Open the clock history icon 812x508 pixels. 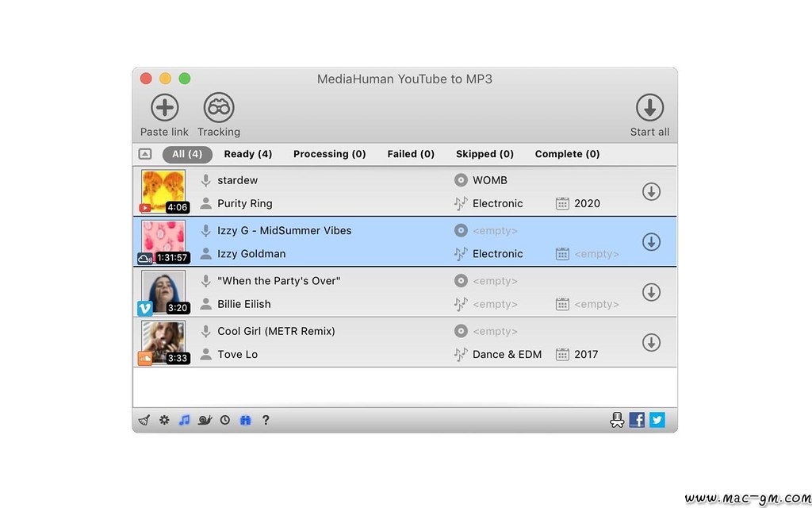tap(224, 420)
